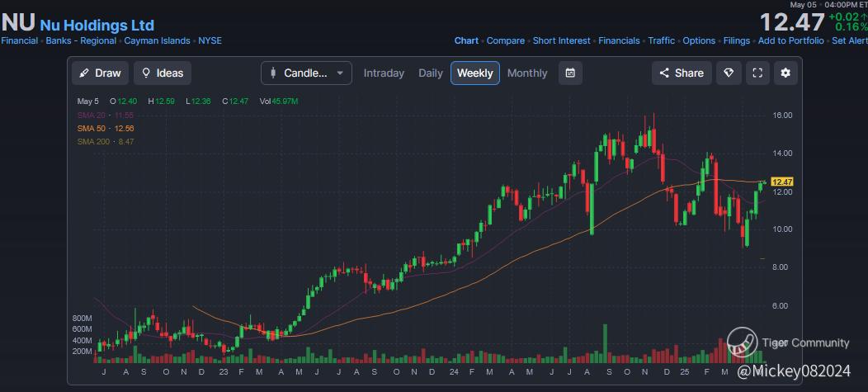Open the Financials link

(x=619, y=40)
